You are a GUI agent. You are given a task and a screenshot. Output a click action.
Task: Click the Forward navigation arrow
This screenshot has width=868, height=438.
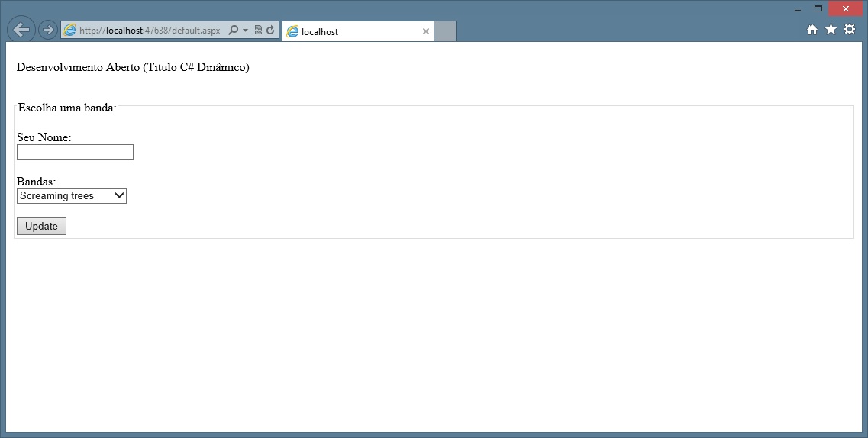point(47,31)
